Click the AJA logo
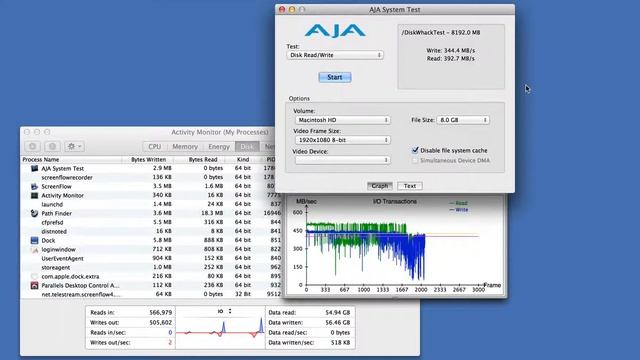 coord(335,31)
